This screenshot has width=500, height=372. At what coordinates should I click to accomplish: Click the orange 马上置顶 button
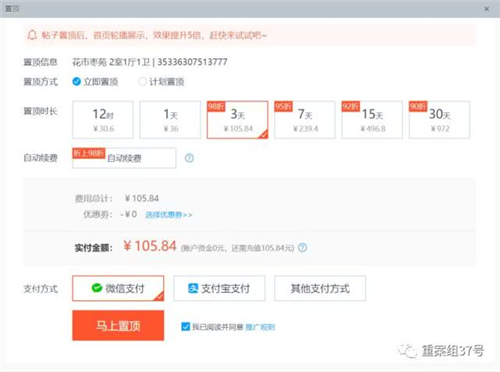[118, 325]
